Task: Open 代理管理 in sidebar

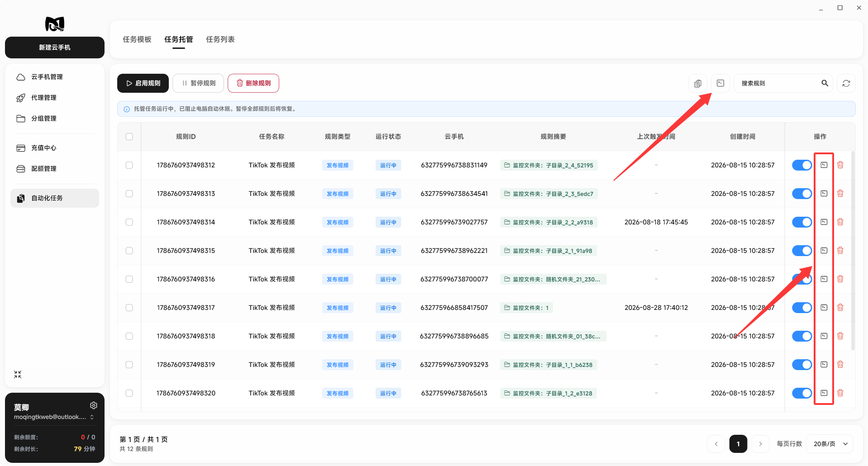Action: pyautogui.click(x=55, y=98)
